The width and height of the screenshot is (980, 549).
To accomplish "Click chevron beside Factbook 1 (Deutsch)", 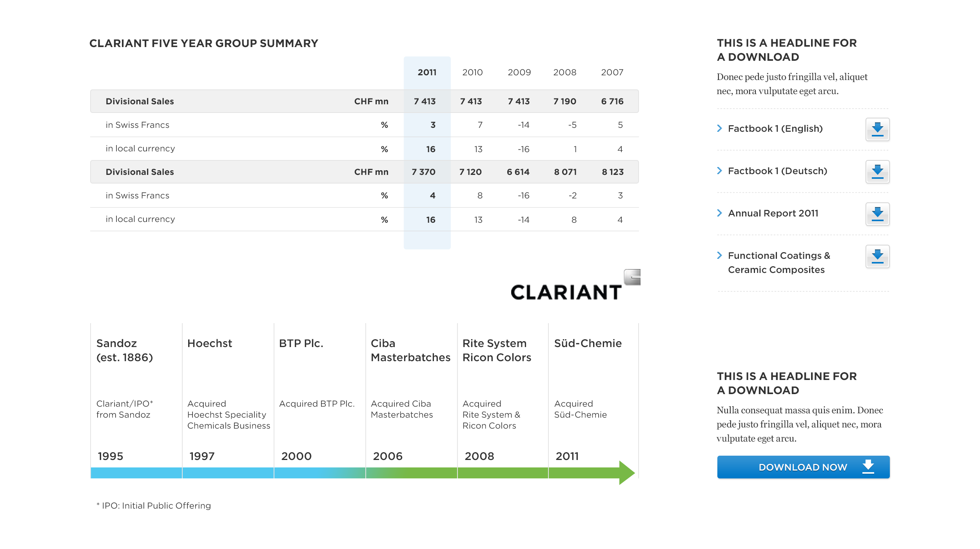I will coord(719,171).
